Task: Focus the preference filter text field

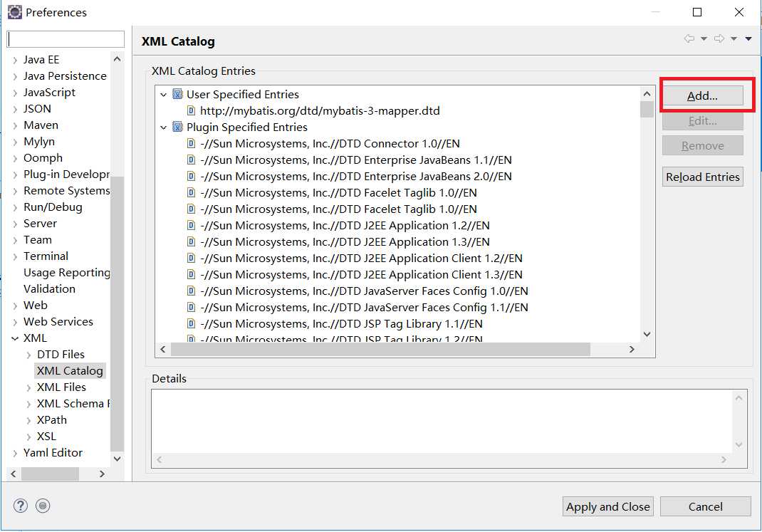Action: tap(66, 39)
